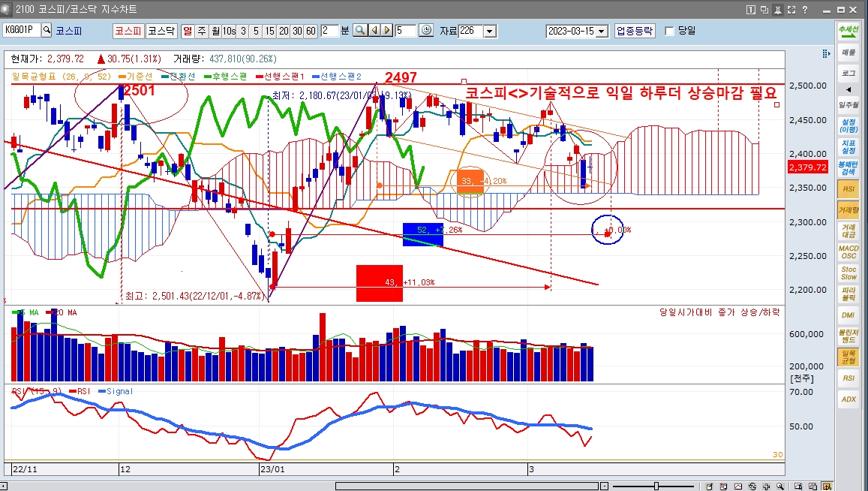
Task: Select the 주 weekly period
Action: (x=202, y=31)
